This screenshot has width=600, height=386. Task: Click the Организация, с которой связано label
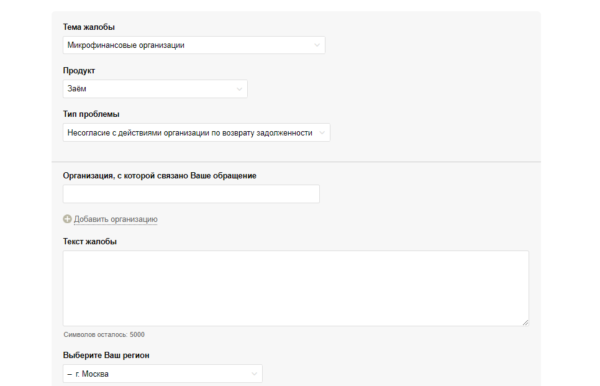[x=160, y=176]
